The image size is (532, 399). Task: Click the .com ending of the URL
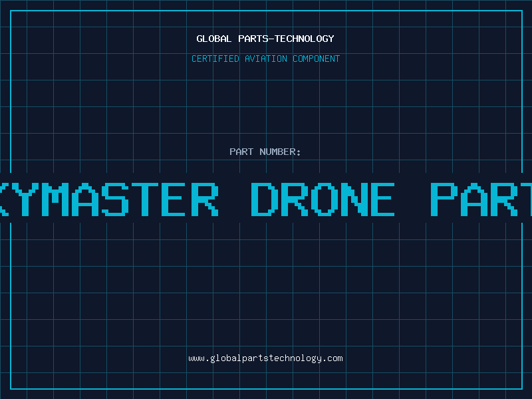coord(332,358)
